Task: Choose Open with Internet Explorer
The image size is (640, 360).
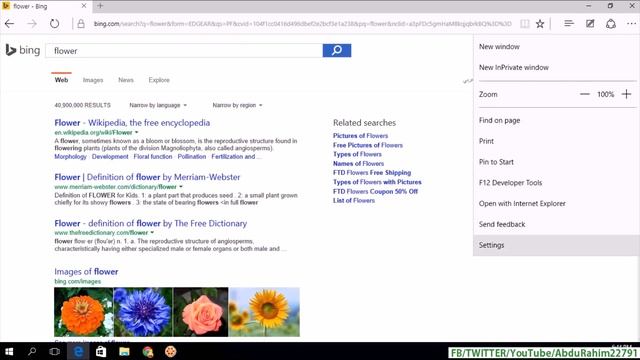Action: point(556,204)
